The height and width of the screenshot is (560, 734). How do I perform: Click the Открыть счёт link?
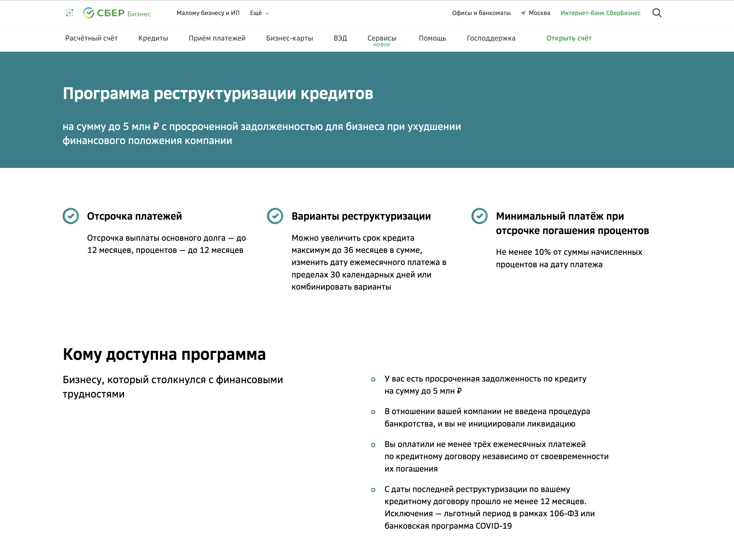pos(569,38)
